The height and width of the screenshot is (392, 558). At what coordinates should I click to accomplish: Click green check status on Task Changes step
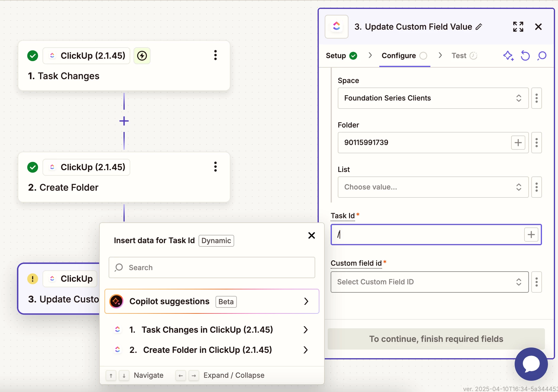pos(33,55)
